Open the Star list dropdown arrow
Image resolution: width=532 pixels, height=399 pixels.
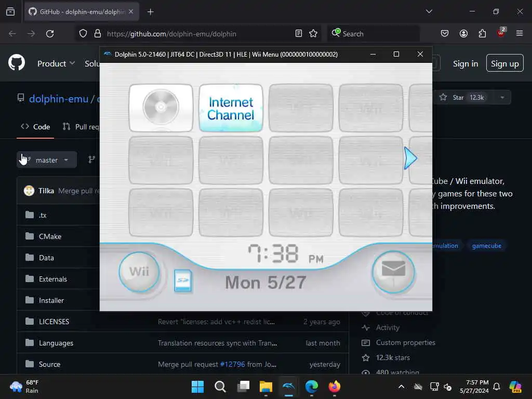(502, 98)
